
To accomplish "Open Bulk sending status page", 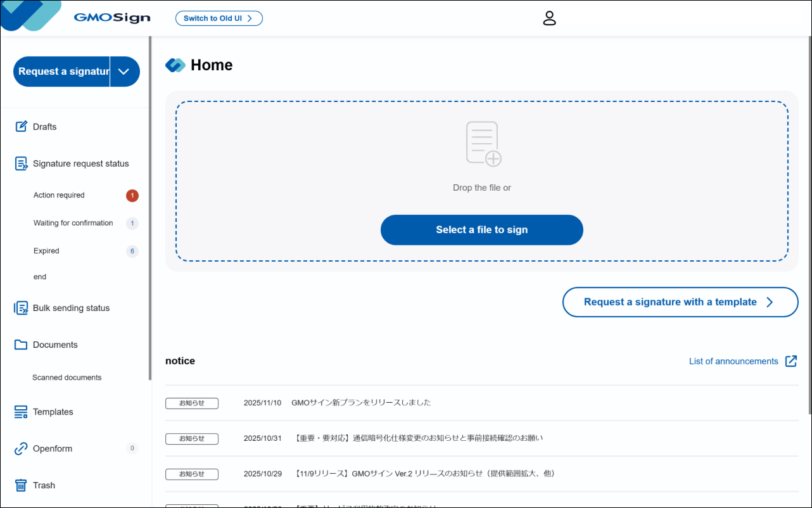I will click(71, 308).
